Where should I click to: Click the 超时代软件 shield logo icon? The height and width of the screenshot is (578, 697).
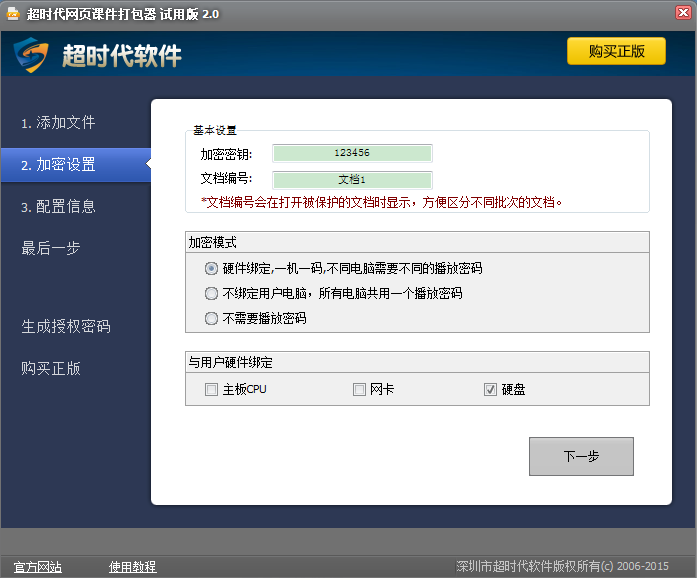pos(31,55)
